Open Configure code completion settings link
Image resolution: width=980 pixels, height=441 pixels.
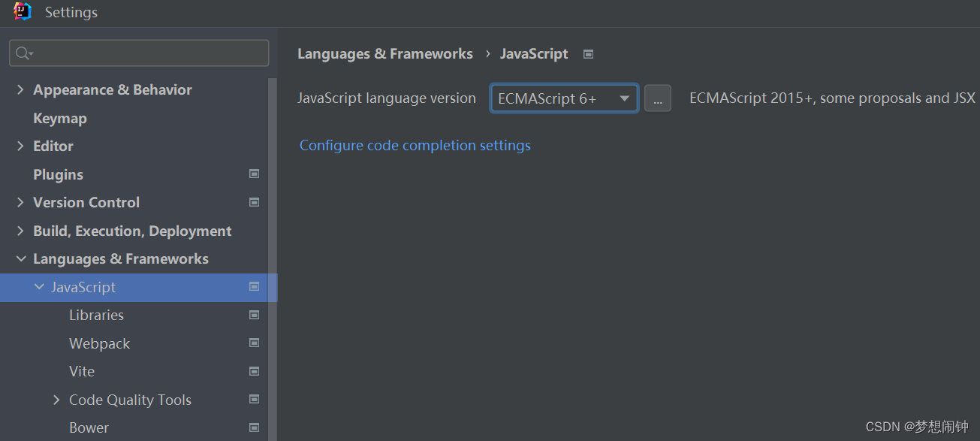pyautogui.click(x=415, y=145)
